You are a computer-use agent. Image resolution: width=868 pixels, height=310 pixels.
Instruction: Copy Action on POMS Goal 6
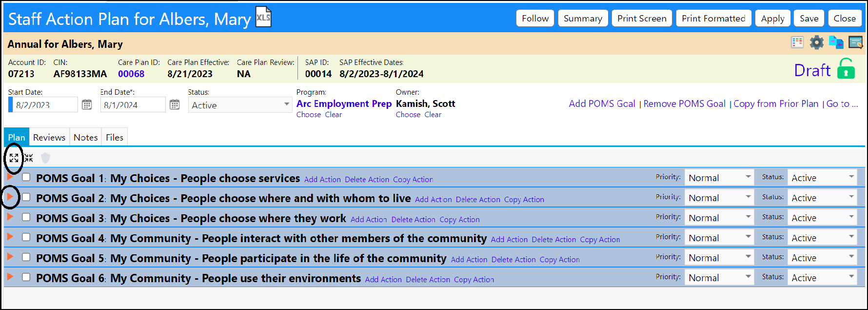(x=474, y=279)
